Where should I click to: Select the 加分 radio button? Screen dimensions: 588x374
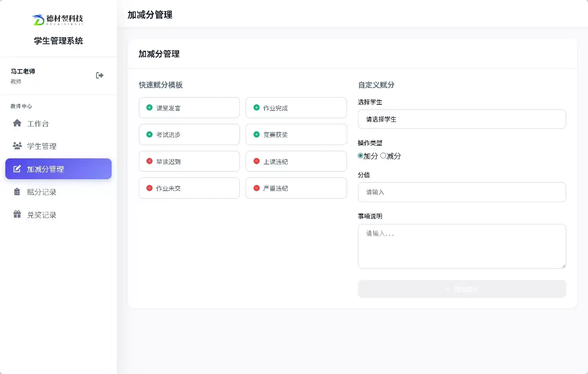point(360,155)
